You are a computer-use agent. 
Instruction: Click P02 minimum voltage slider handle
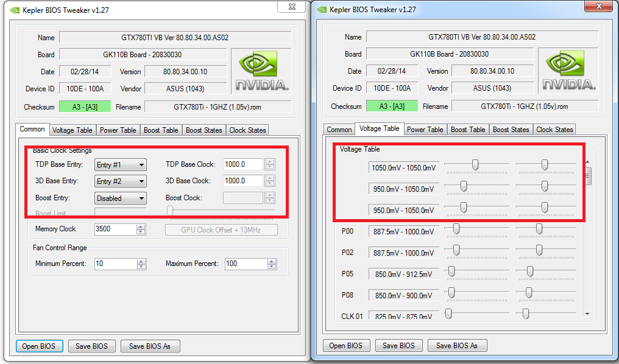pyautogui.click(x=456, y=250)
